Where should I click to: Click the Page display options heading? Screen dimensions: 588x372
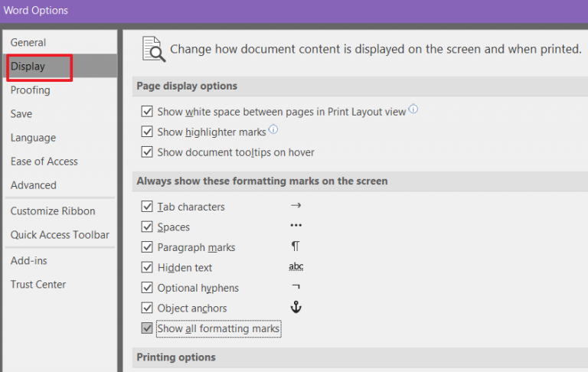(x=187, y=86)
